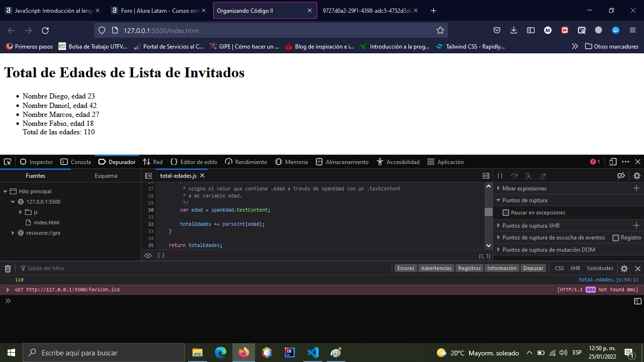644x362 pixels.
Task: Open the IntelliJ IDEA taskbar icon
Action: point(289,353)
